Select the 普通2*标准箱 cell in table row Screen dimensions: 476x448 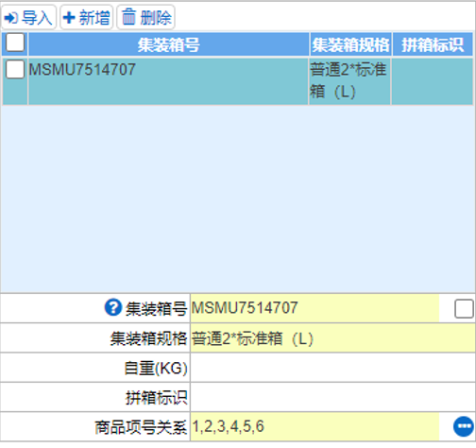point(349,81)
